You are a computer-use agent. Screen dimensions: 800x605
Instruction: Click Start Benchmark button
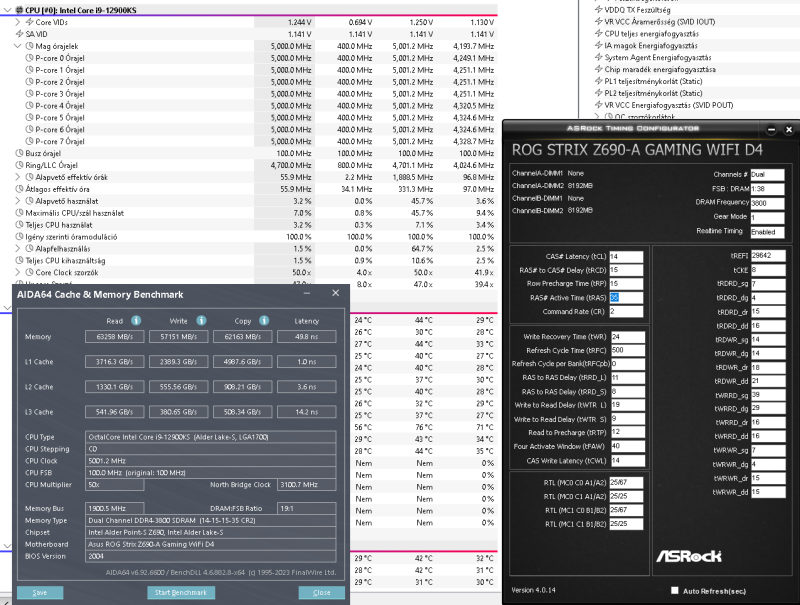pyautogui.click(x=181, y=592)
